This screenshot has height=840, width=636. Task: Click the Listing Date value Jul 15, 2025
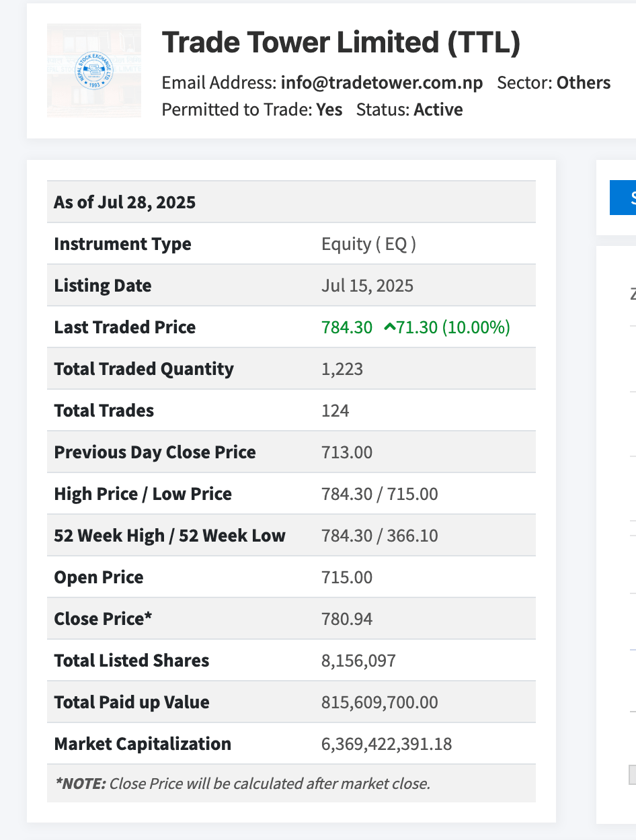pyautogui.click(x=368, y=286)
